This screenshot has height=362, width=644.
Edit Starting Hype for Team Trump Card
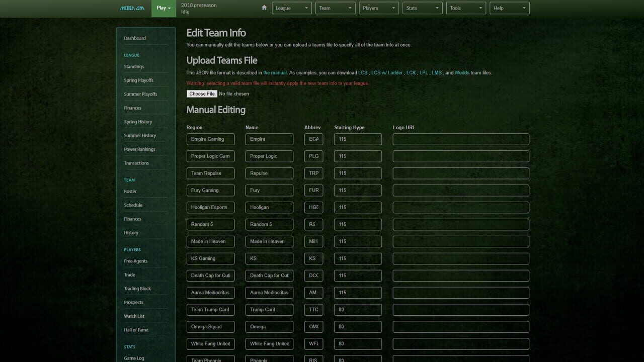(x=358, y=310)
